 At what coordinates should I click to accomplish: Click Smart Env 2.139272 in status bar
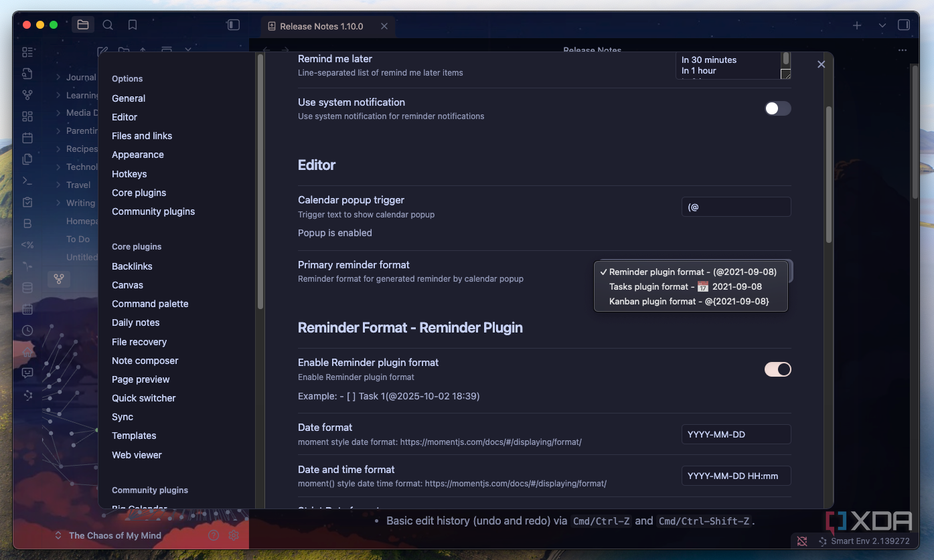pyautogui.click(x=864, y=541)
